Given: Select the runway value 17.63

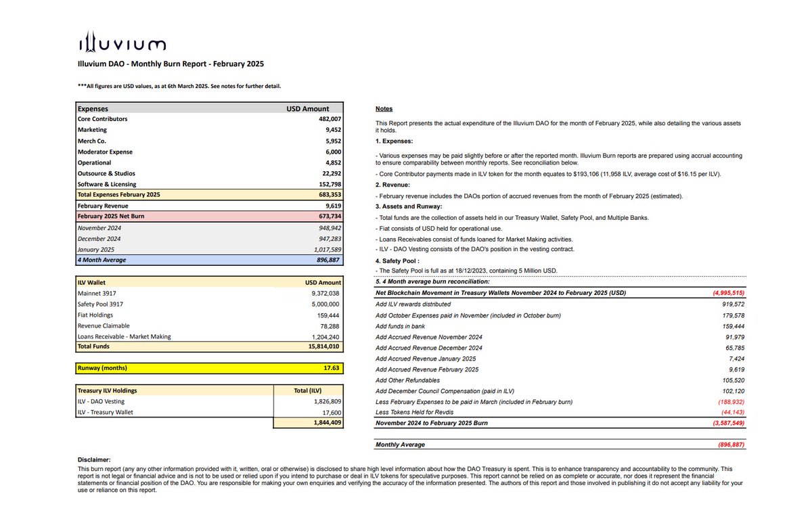Looking at the screenshot, I should pyautogui.click(x=330, y=368).
